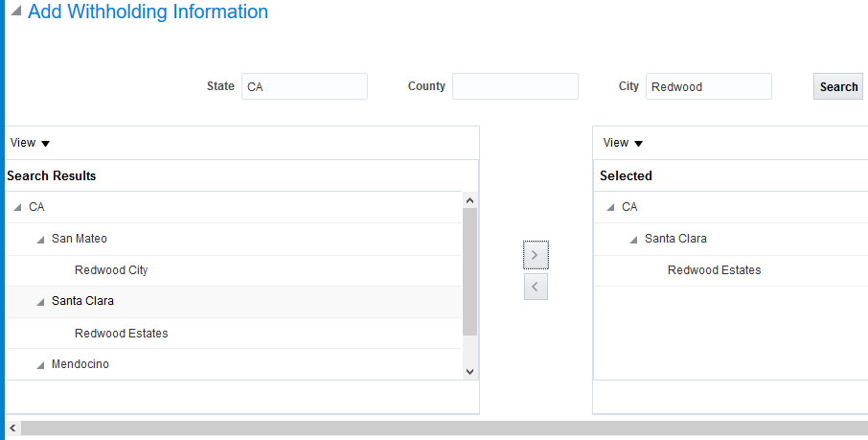This screenshot has width=868, height=440.
Task: Collapse CA node in Selected panel
Action: tap(611, 207)
